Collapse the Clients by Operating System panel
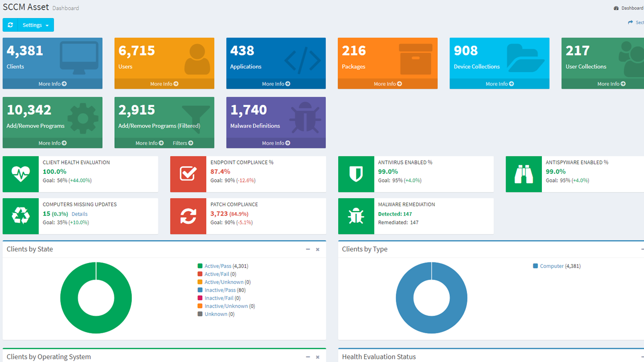 pyautogui.click(x=308, y=357)
